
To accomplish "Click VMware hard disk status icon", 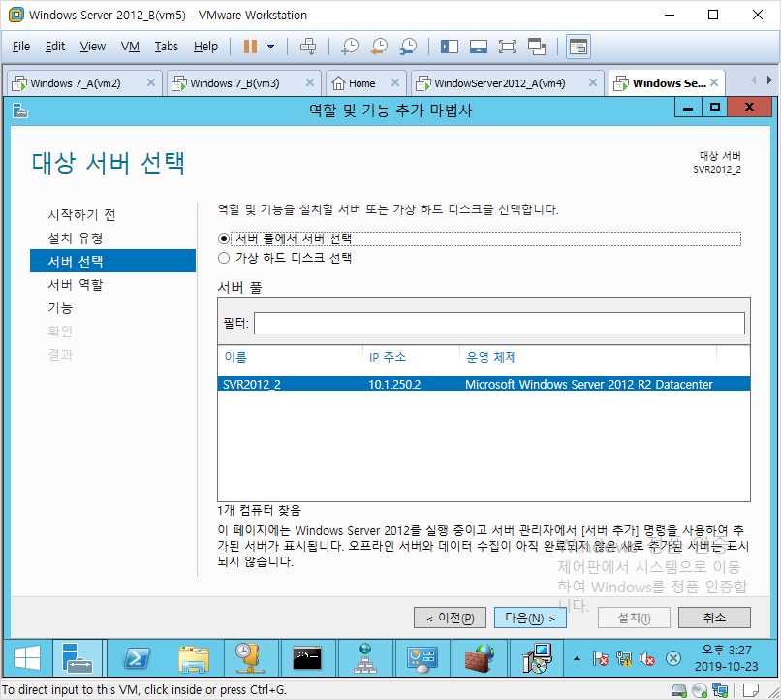I will (x=679, y=690).
